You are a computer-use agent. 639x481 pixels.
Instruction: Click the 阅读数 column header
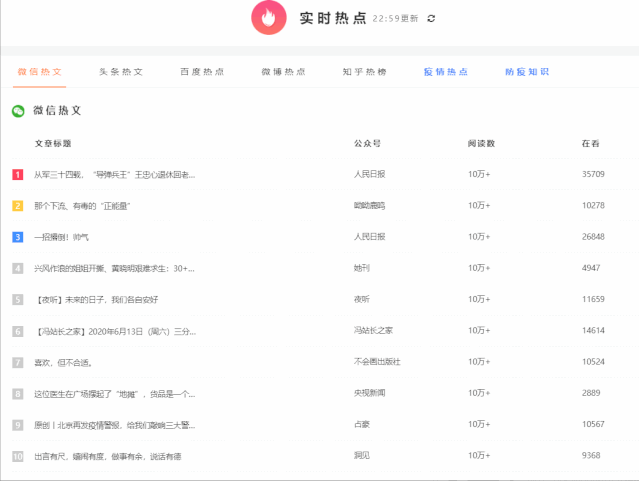click(x=481, y=143)
